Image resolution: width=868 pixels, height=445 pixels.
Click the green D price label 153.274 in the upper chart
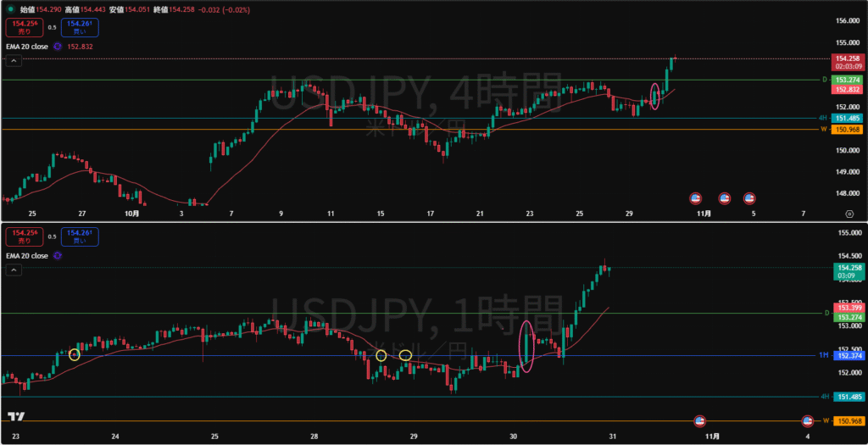pyautogui.click(x=848, y=80)
